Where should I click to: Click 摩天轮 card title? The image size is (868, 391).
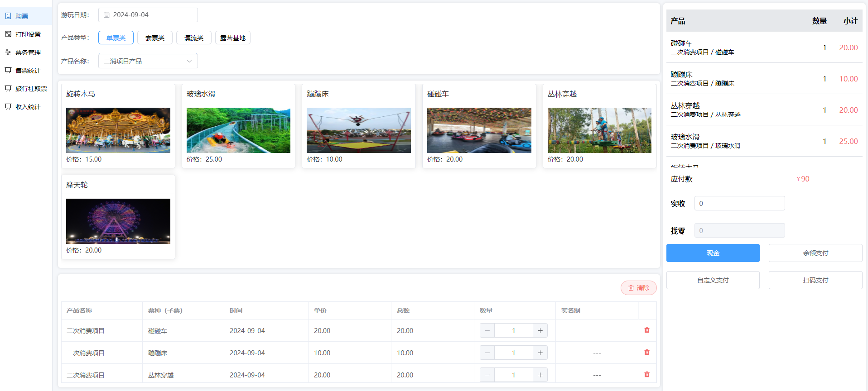tap(77, 185)
